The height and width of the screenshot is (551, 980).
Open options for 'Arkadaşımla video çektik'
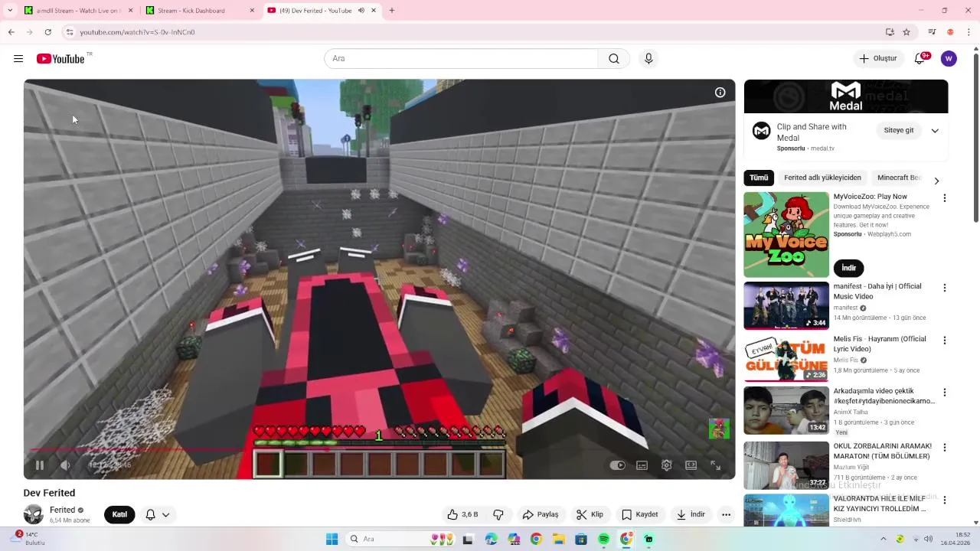click(944, 393)
